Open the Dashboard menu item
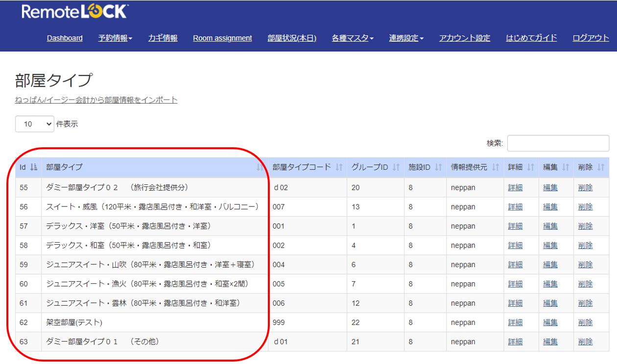The image size is (617, 364). [65, 38]
